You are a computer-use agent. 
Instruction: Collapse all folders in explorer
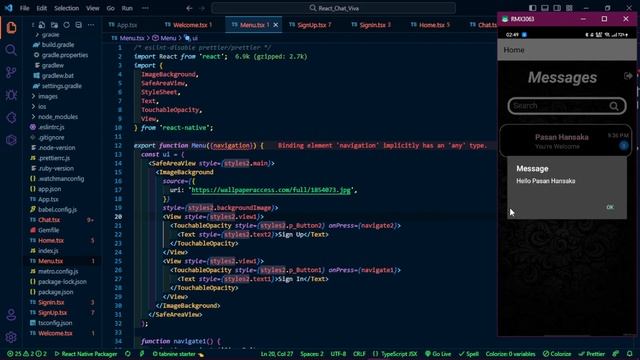pos(78,25)
